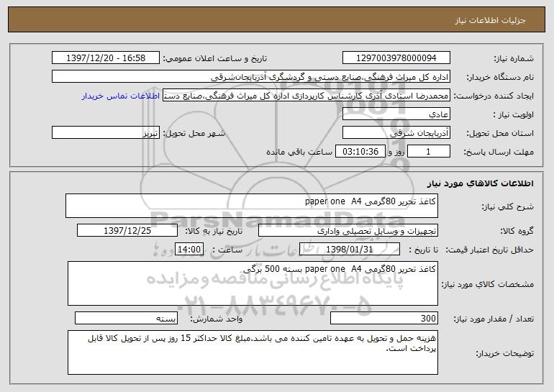554x392 pixels.
Task: Click the label واحد شمارش
Action: coord(217,319)
